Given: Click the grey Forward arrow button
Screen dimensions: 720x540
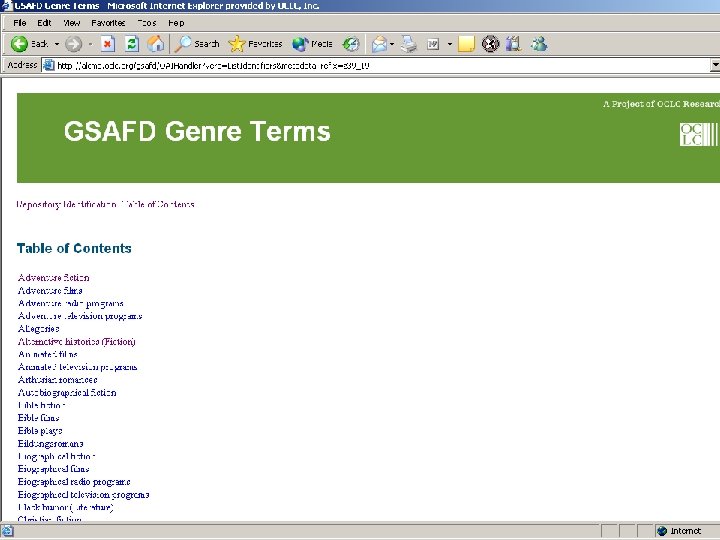Looking at the screenshot, I should [x=73, y=44].
